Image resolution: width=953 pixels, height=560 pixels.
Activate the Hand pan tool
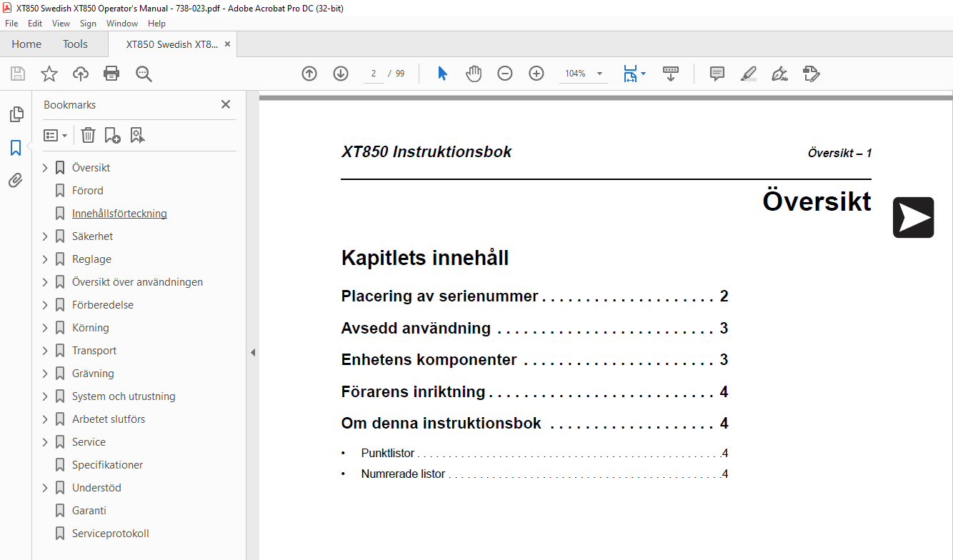(x=474, y=74)
